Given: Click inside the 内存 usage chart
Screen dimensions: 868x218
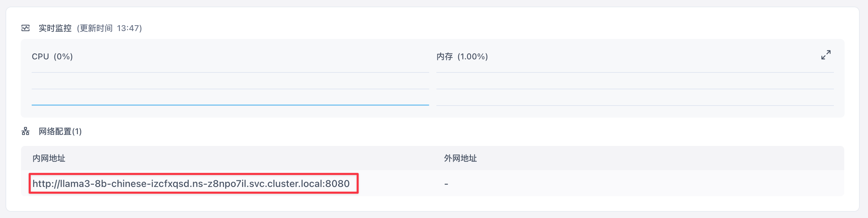Looking at the screenshot, I should [x=634, y=89].
